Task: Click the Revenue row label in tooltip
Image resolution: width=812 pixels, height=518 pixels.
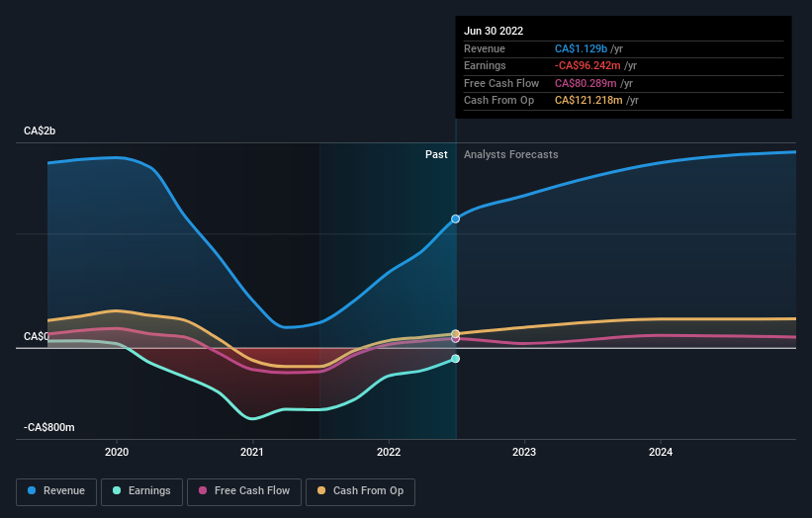Action: coord(485,48)
